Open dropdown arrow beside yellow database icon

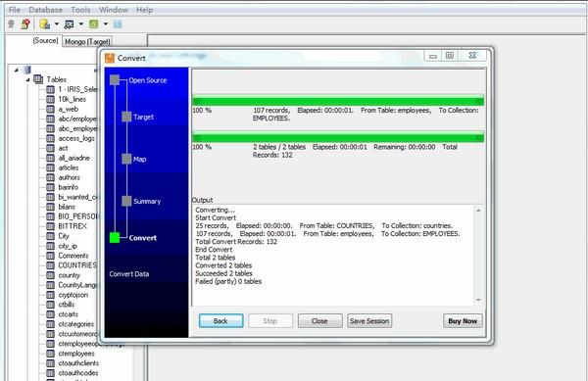[57, 24]
